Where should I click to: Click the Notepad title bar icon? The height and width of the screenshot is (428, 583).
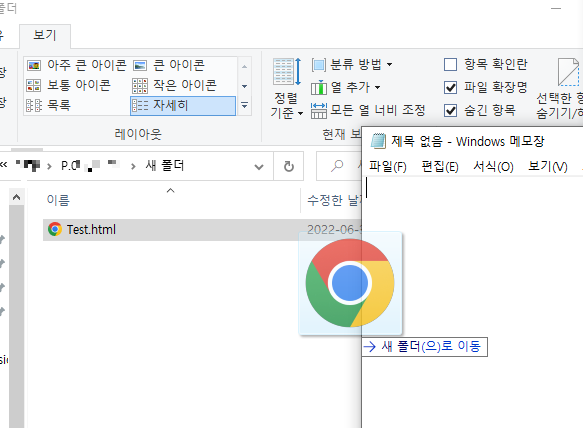tap(378, 141)
